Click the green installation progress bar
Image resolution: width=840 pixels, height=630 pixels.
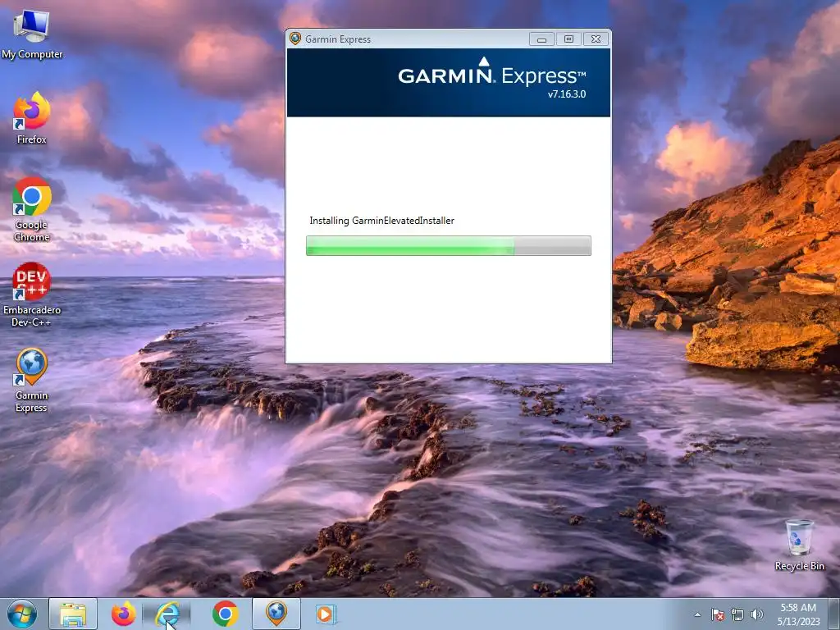pyautogui.click(x=449, y=245)
